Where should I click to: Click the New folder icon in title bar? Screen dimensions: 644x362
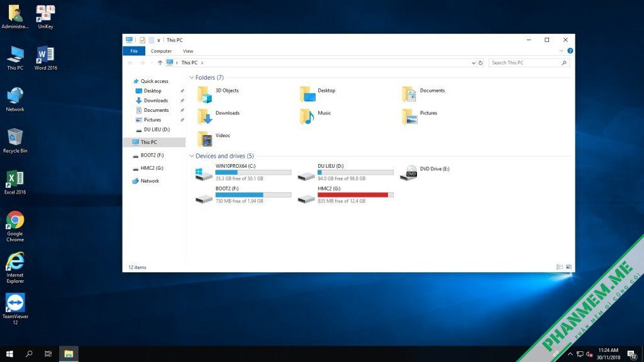pos(151,40)
